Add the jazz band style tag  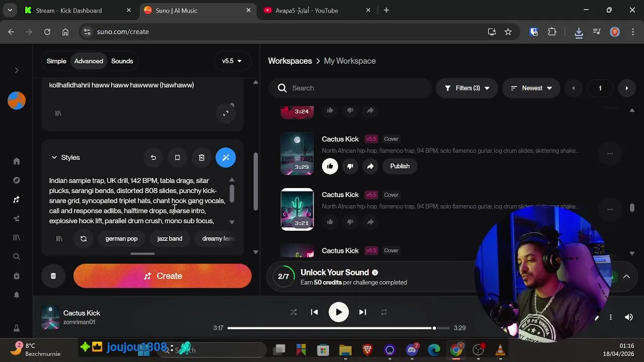(x=170, y=239)
